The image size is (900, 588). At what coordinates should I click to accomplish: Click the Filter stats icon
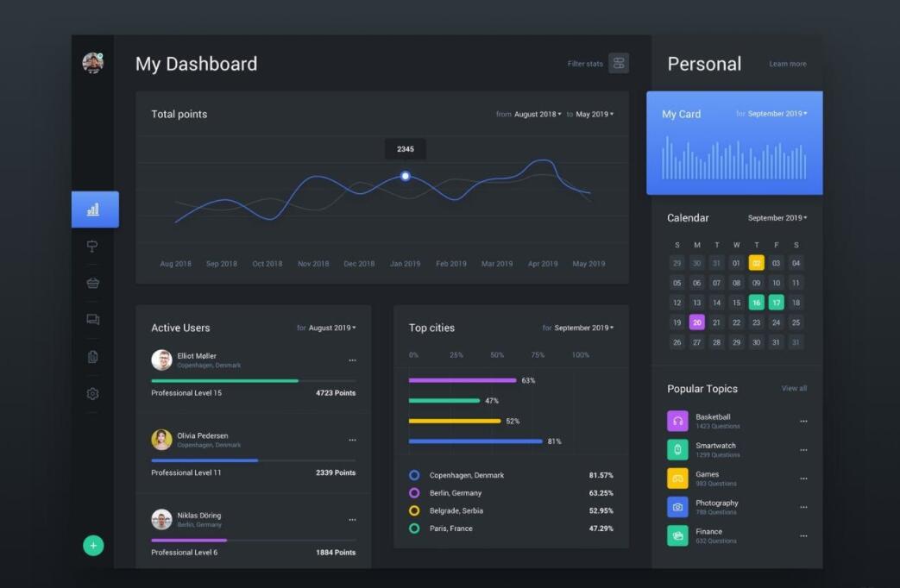click(618, 63)
